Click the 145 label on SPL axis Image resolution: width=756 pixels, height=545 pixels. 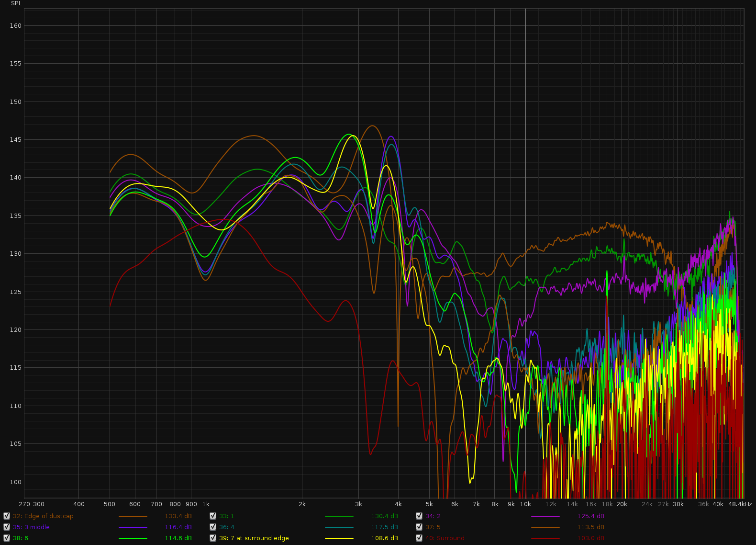click(x=16, y=140)
